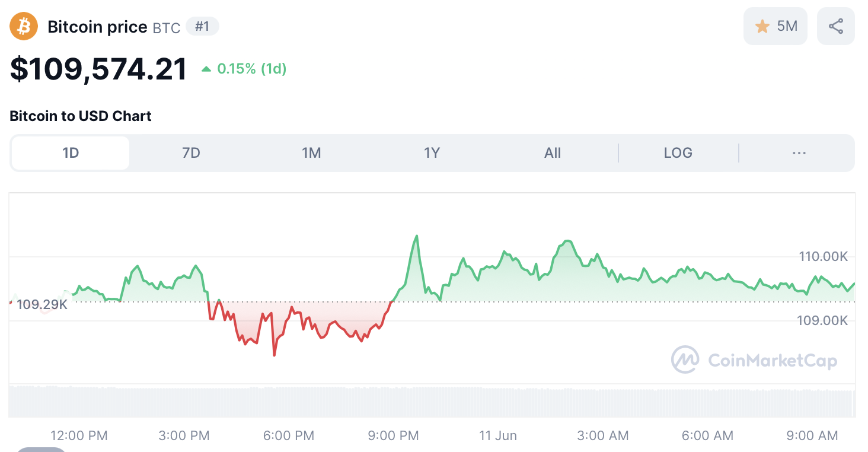Viewport: 868px width, 452px height.
Task: Click the 3:00 AM time axis label
Action: pos(603,435)
